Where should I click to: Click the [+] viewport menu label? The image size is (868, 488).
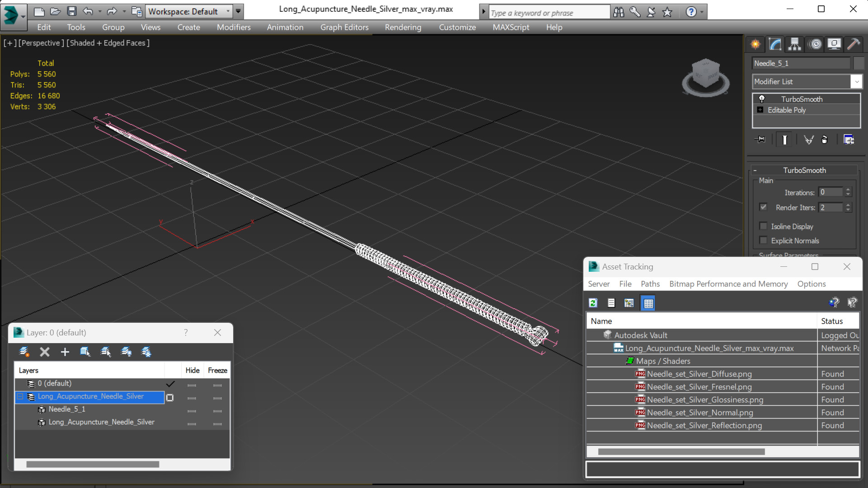(x=10, y=43)
